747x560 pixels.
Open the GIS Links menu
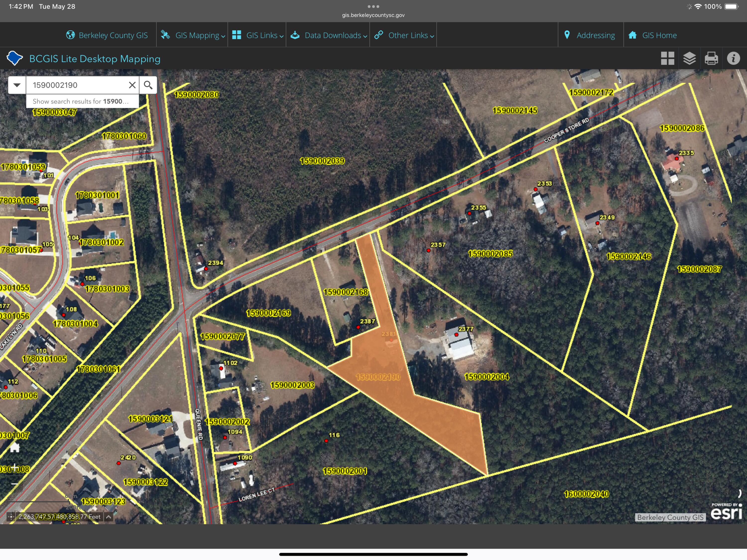[x=258, y=35]
